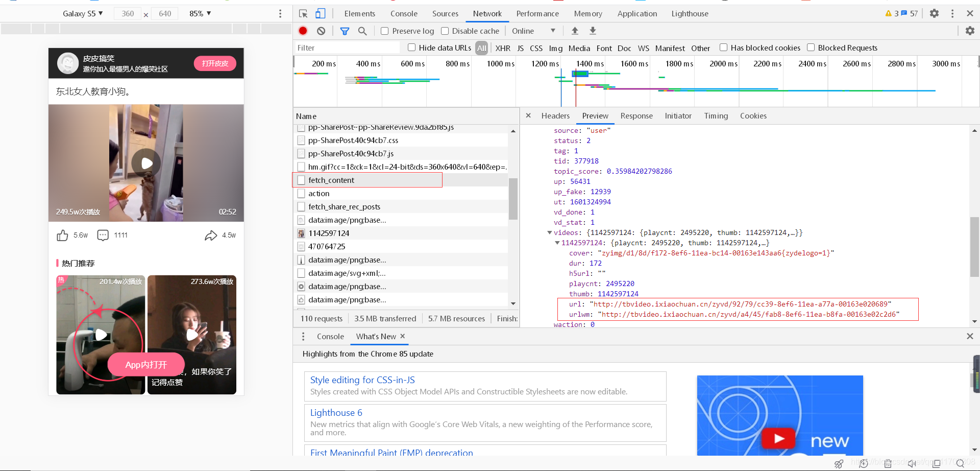
Task: Click the inspect element picker icon
Action: coord(303,14)
